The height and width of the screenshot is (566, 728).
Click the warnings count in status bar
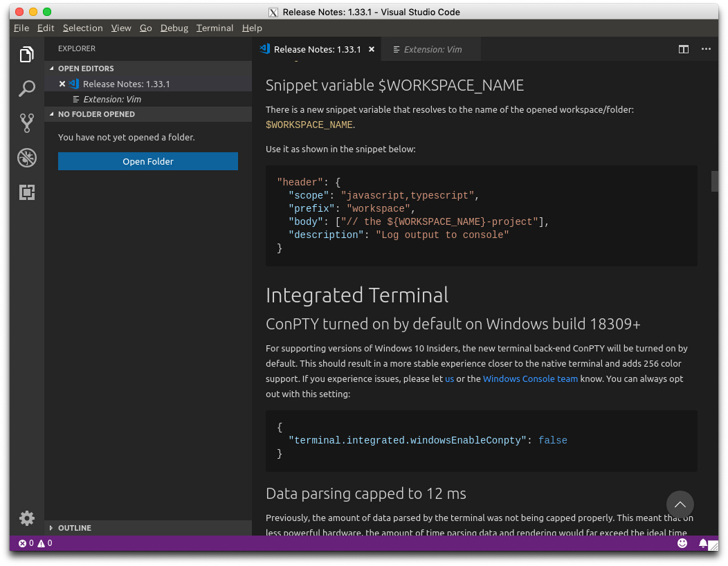(45, 542)
